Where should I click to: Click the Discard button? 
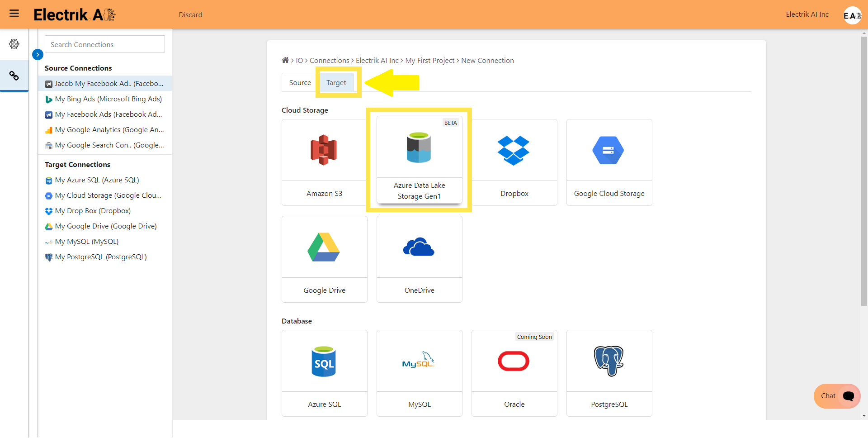coord(190,14)
